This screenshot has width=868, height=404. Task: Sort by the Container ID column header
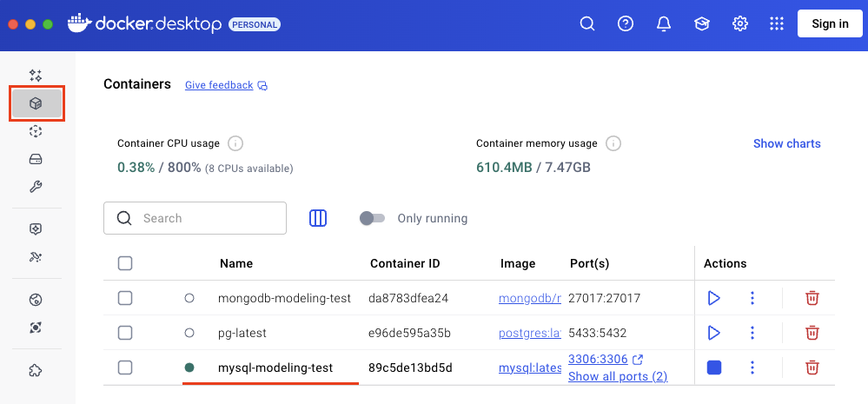[x=405, y=263]
